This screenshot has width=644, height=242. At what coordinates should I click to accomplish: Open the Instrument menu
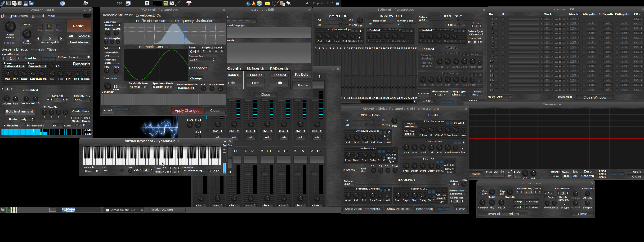click(x=19, y=16)
